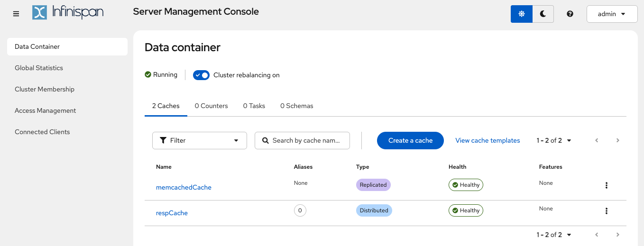Screen dimensions: 644x246
Task: Open kebab menu for memcachedCache row
Action: pos(606,185)
